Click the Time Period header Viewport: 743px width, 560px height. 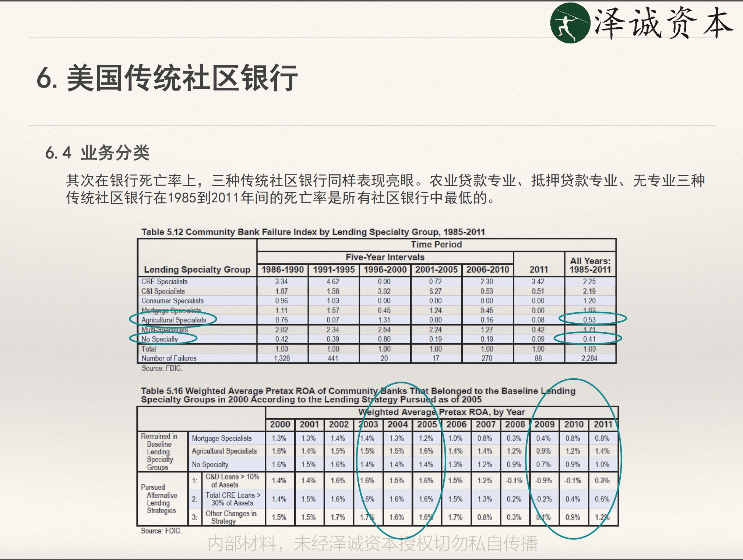[x=436, y=244]
